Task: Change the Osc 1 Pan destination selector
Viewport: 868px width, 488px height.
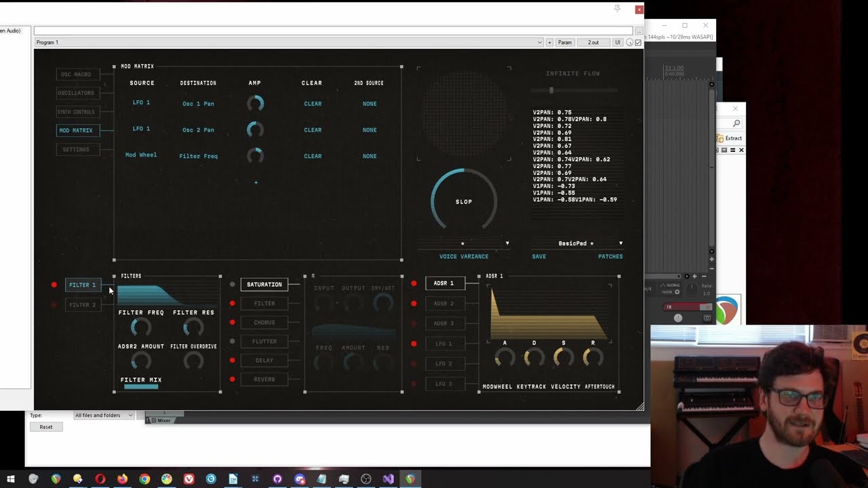Action: tap(198, 104)
